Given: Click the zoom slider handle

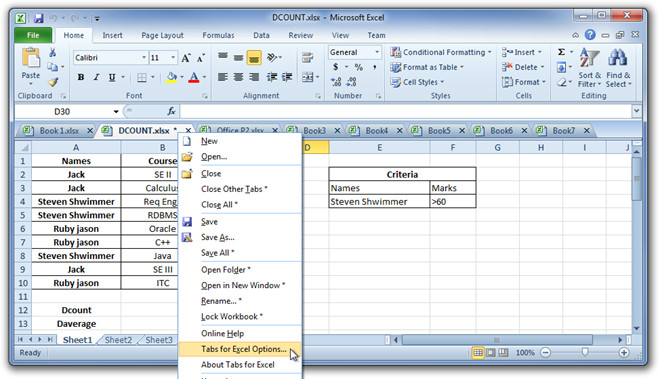Looking at the screenshot, I should [x=585, y=352].
